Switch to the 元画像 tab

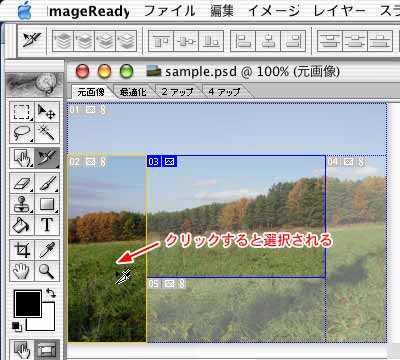[91, 92]
